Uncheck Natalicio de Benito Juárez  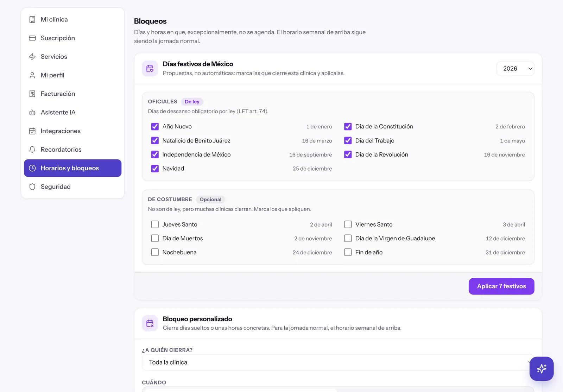[x=155, y=140]
